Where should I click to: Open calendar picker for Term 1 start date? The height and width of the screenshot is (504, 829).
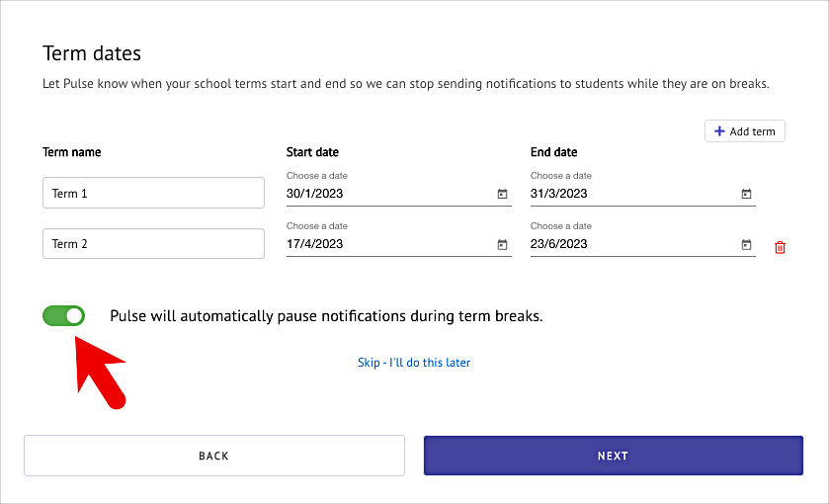502,194
